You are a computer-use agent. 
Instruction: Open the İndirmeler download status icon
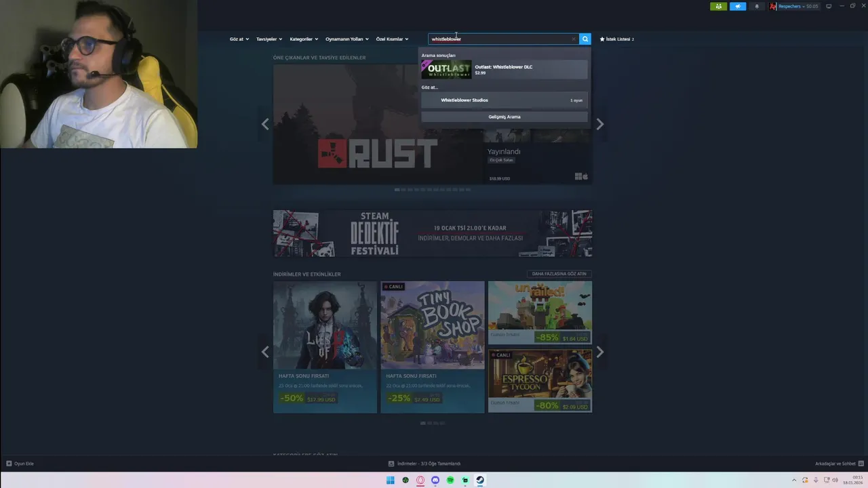(x=391, y=464)
